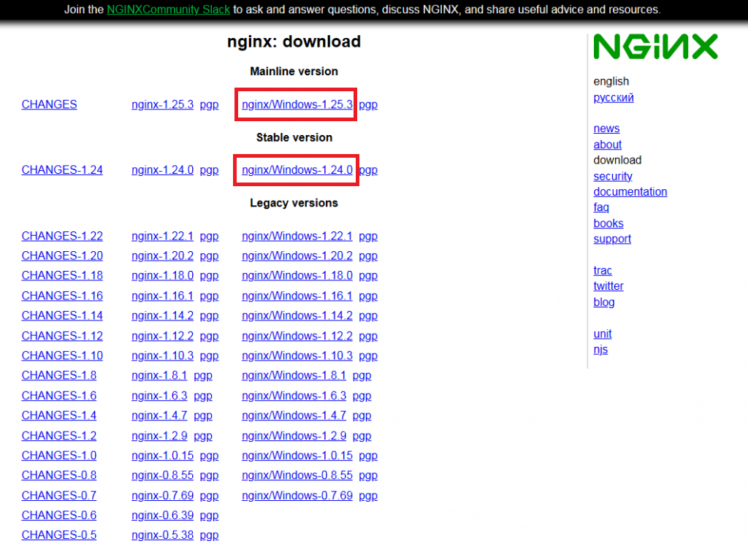Viewport: 748px width, 560px height.
Task: Open CHANGES-1.12 changelog
Action: coord(62,336)
